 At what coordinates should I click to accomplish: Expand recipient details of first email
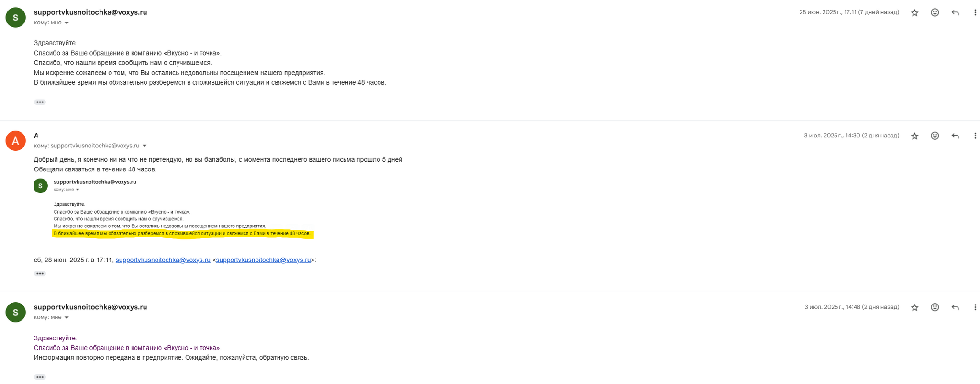click(x=67, y=23)
